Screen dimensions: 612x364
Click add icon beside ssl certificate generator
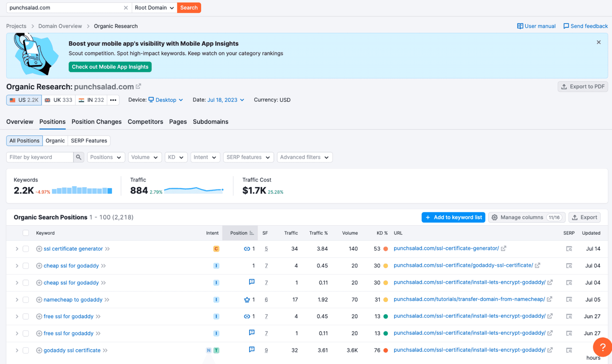click(x=39, y=249)
